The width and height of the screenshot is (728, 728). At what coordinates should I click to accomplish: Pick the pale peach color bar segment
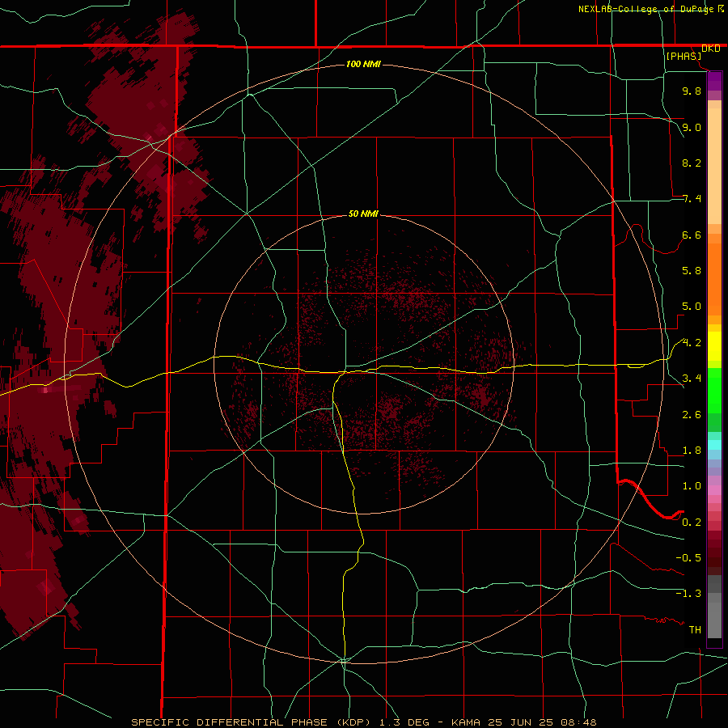tap(714, 166)
